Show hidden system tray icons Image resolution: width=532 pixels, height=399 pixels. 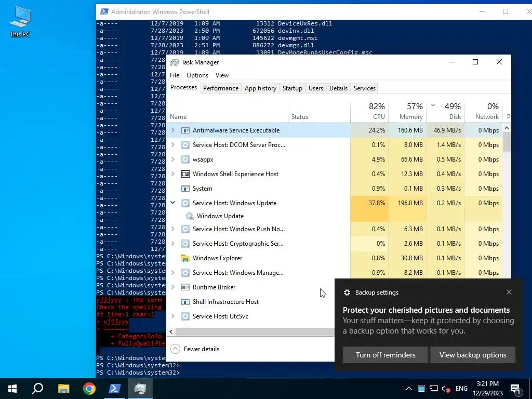(409, 389)
